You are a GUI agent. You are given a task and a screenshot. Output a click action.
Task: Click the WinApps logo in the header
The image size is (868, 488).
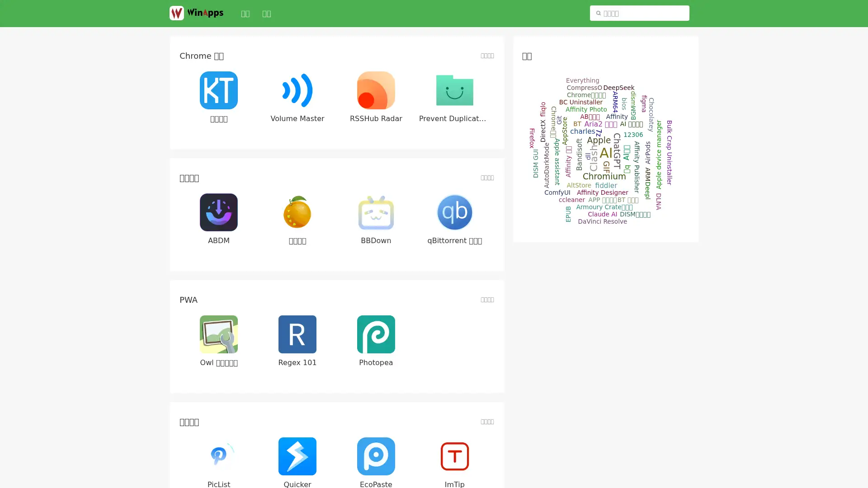pos(196,13)
